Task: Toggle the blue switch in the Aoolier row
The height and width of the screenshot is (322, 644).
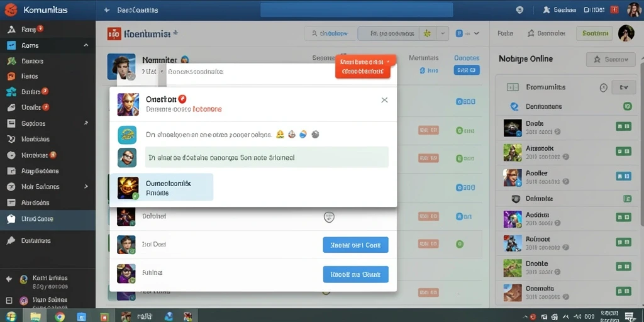Action: click(x=623, y=176)
